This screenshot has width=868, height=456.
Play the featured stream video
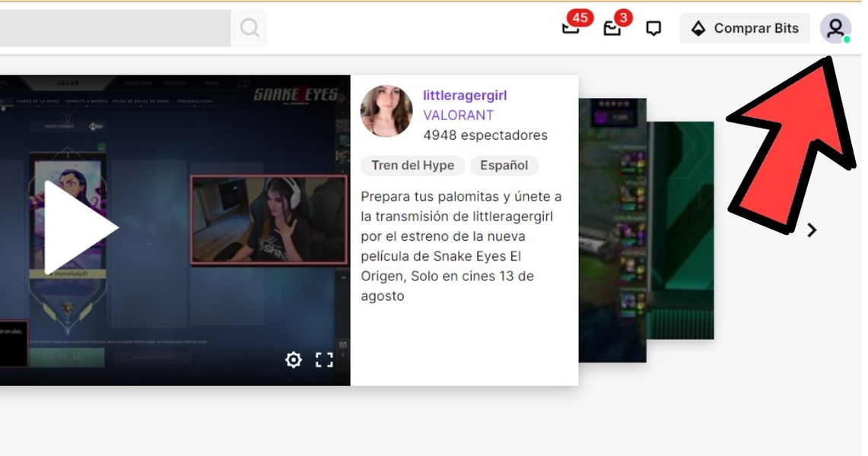pos(81,227)
